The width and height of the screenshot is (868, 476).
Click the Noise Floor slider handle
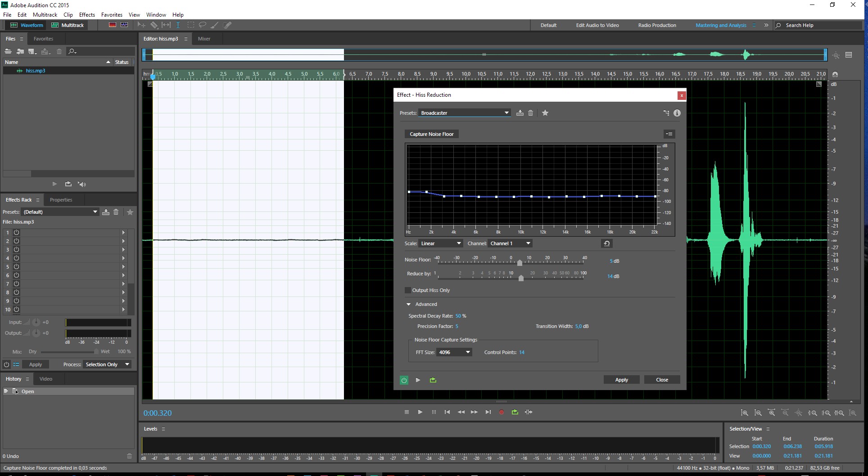pos(520,263)
